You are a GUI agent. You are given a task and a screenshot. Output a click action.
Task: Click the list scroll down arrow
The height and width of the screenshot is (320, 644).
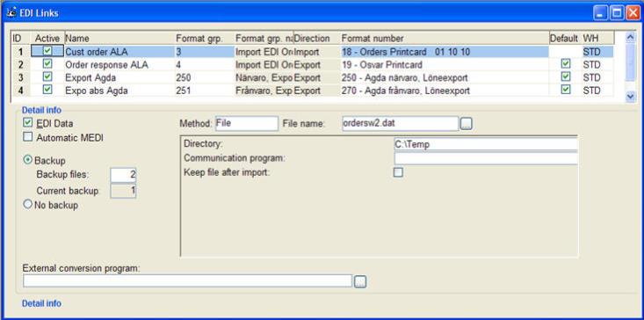(x=630, y=96)
